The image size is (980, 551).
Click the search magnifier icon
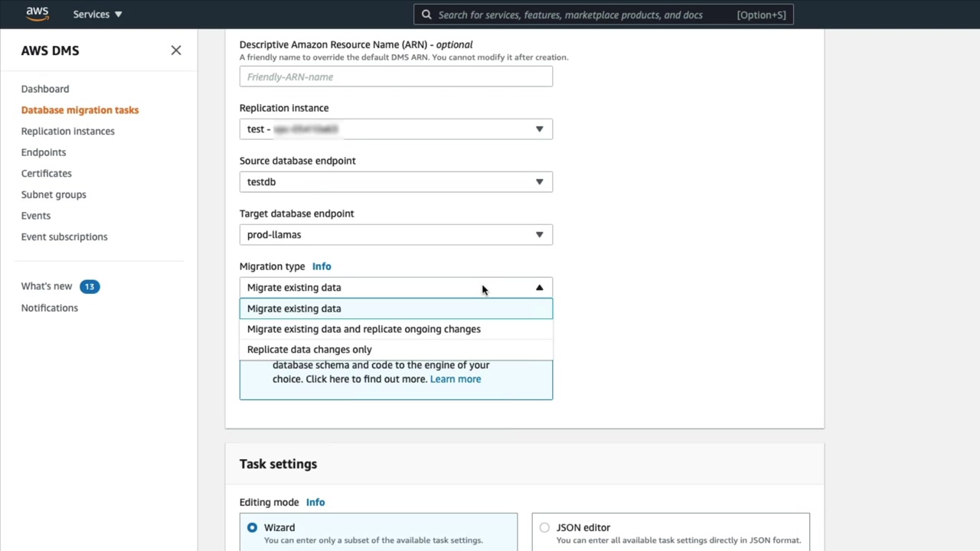[426, 15]
